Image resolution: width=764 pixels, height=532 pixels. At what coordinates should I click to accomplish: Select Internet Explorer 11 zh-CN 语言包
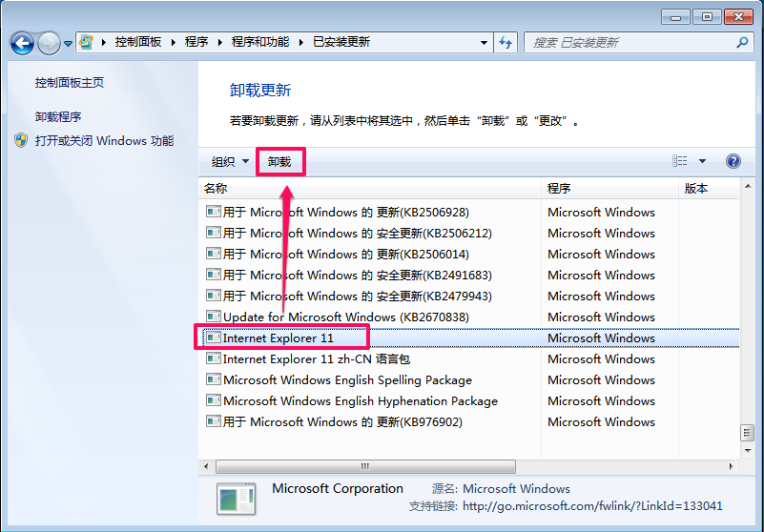(x=469, y=359)
